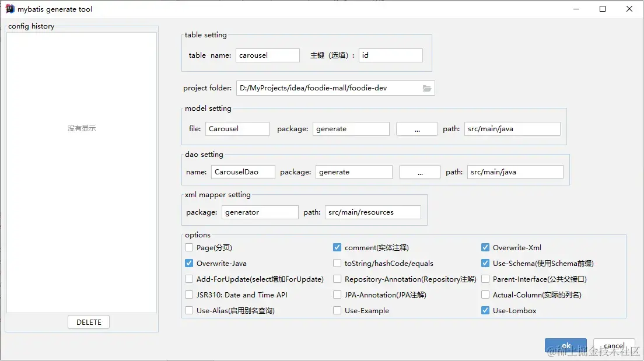644x361 pixels.
Task: Maximize the mybatis generate tool window
Action: click(603, 9)
